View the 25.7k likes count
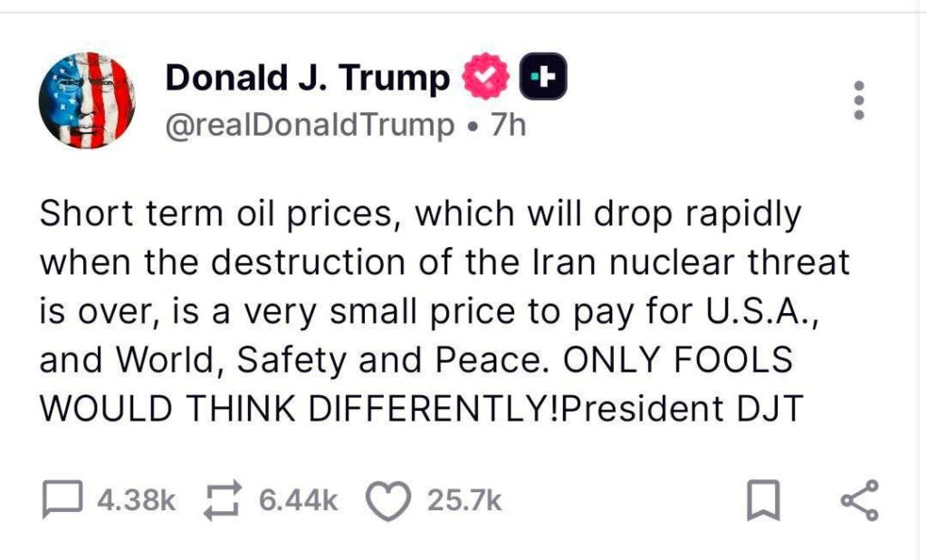927x560 pixels. point(463,500)
